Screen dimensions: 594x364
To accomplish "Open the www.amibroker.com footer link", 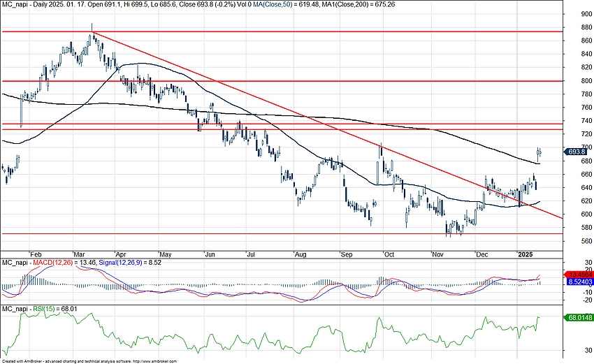I will click(x=161, y=361).
